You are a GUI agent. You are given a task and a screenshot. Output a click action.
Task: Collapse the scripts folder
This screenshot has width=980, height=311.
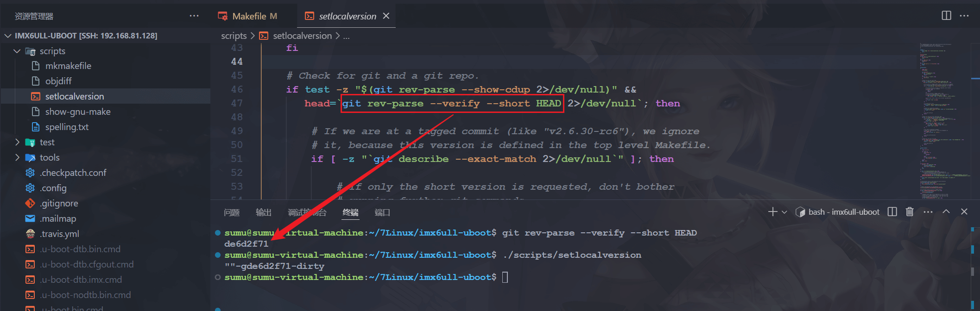pos(17,51)
